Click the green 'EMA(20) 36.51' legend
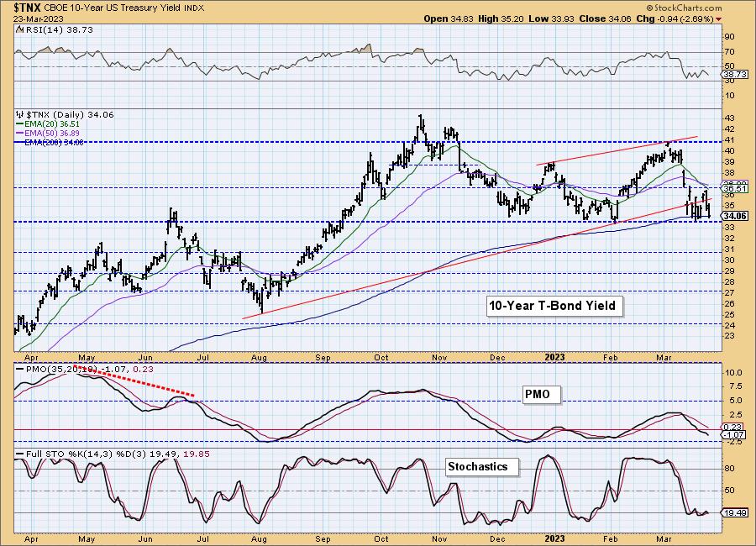This screenshot has width=756, height=546. point(52,124)
